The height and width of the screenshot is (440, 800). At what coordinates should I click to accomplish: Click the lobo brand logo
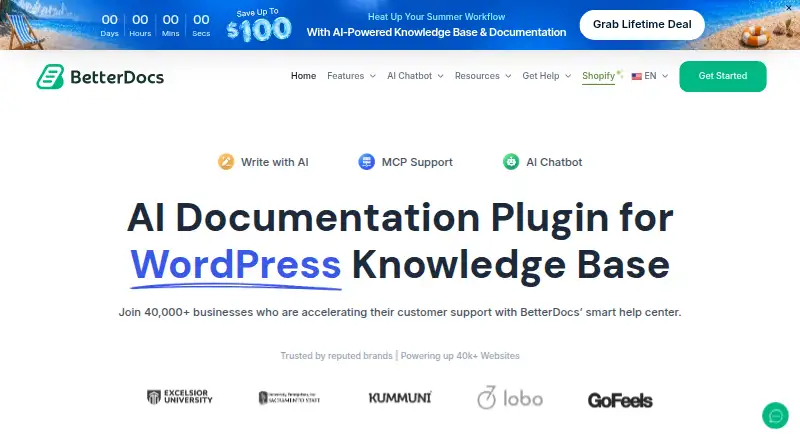tap(510, 398)
